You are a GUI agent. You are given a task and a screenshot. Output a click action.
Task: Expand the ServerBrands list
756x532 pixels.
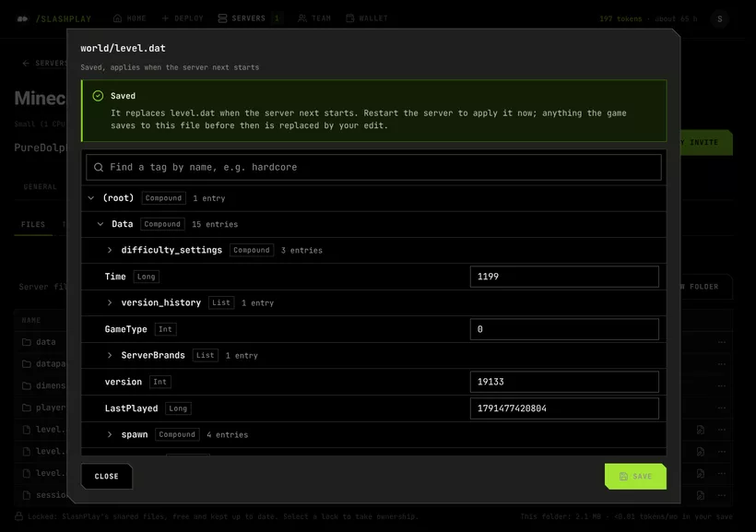tap(110, 356)
